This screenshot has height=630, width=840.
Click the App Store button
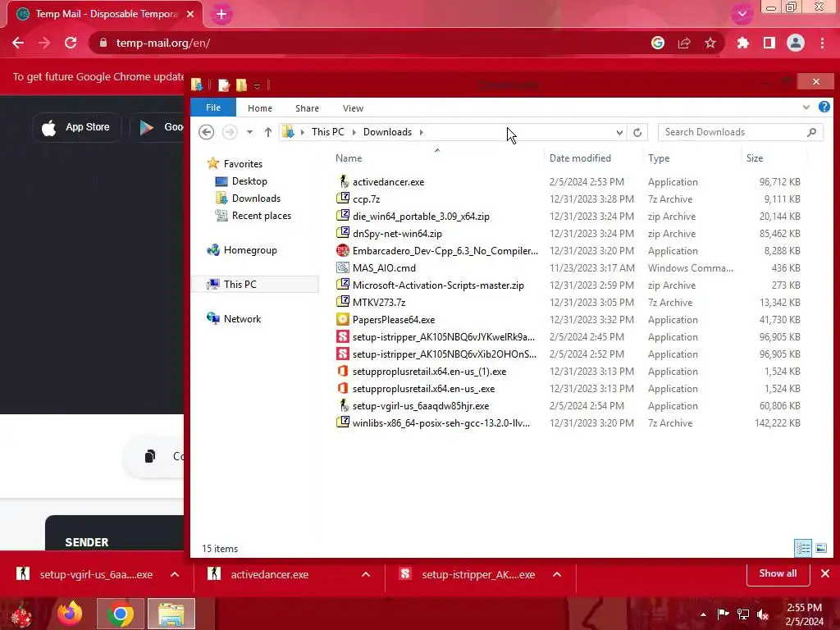point(76,127)
